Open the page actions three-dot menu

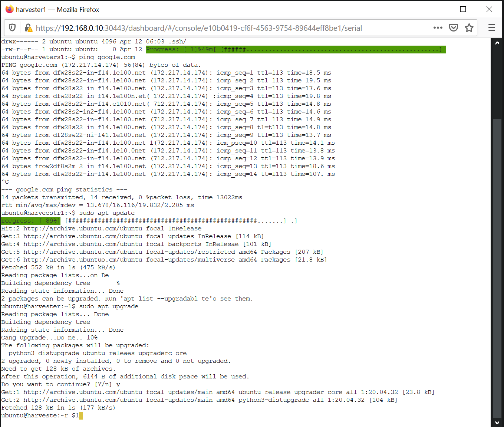coord(438,27)
